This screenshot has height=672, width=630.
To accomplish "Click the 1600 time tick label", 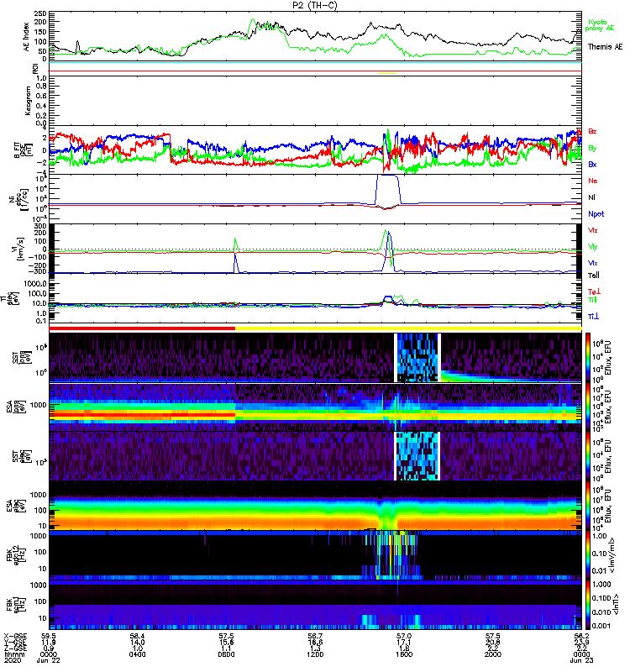I will click(x=404, y=654).
